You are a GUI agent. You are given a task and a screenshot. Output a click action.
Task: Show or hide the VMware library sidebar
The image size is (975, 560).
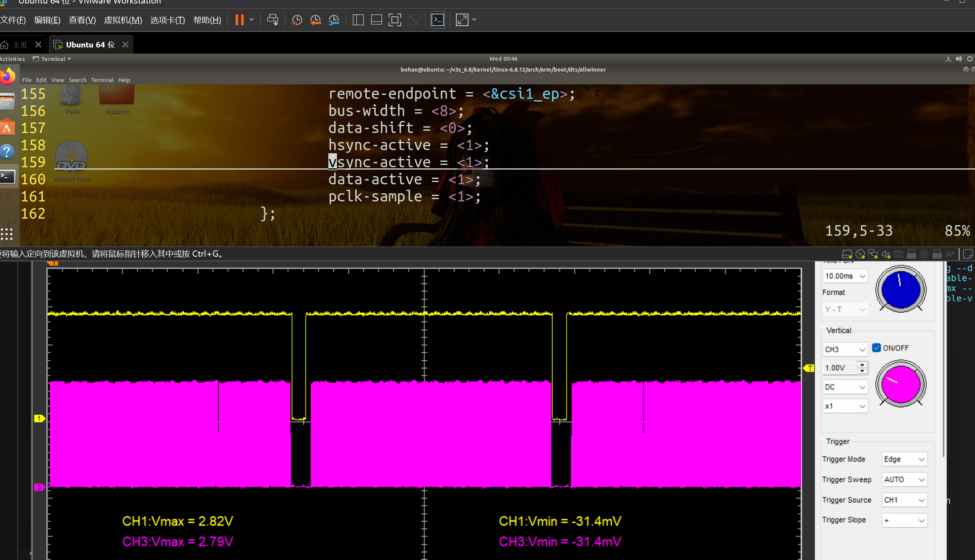(358, 20)
